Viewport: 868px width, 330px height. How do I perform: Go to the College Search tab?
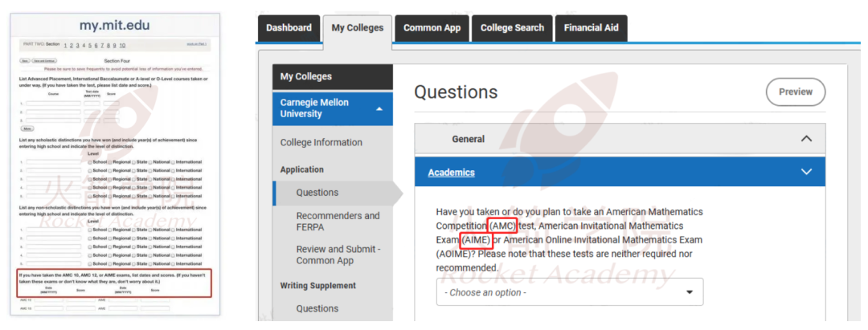[x=512, y=27]
